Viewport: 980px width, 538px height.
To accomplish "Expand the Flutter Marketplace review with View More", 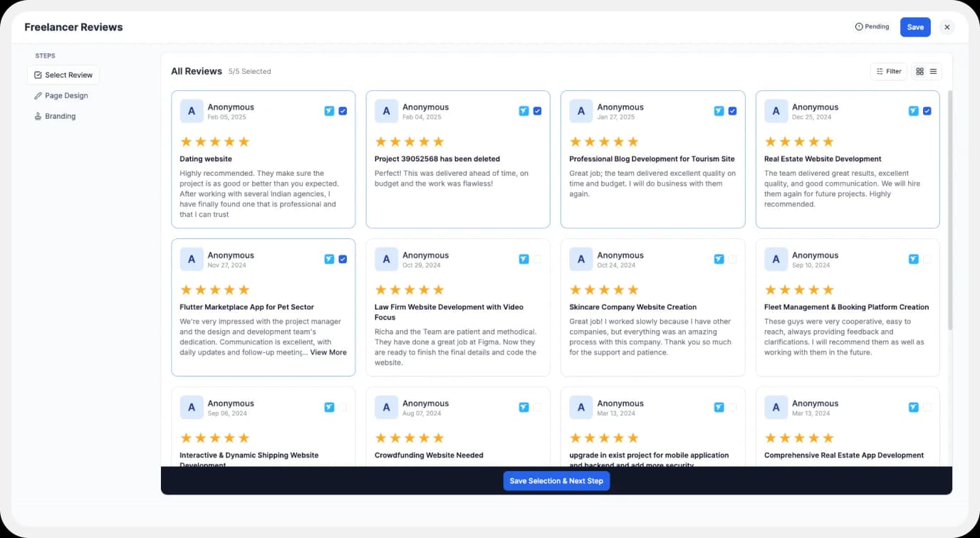I will coord(328,352).
